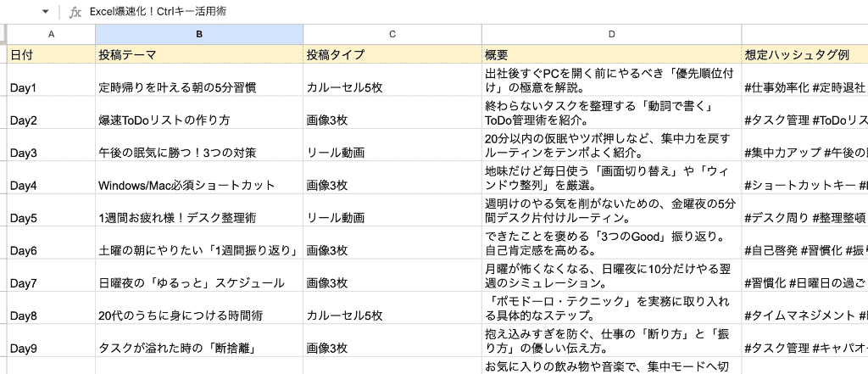Click into the formula bar text
The image size is (868, 374).
(x=158, y=11)
